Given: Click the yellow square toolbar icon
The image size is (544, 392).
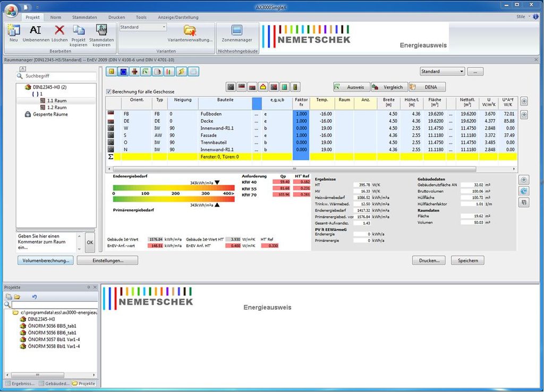Looking at the screenshot, I should [112, 72].
